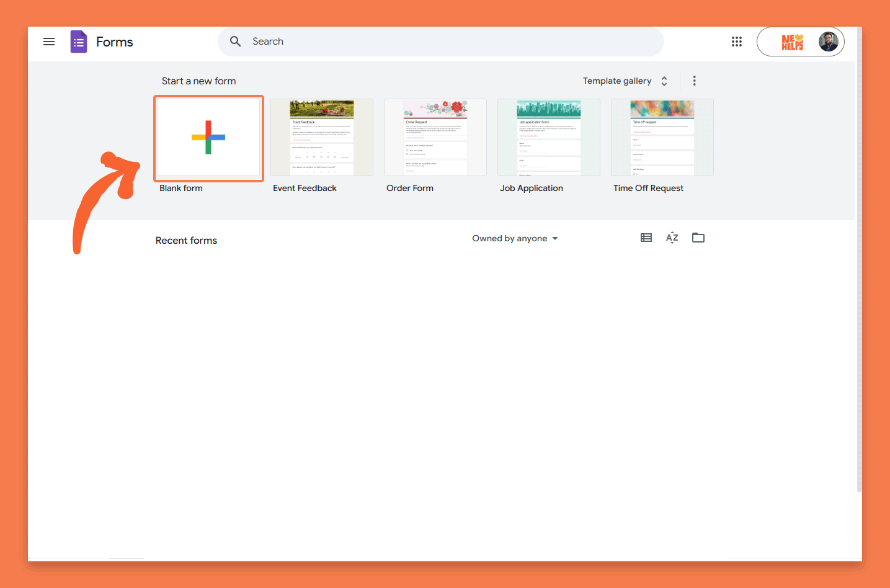This screenshot has height=588, width=890.
Task: Switch to list view icon
Action: click(x=646, y=238)
